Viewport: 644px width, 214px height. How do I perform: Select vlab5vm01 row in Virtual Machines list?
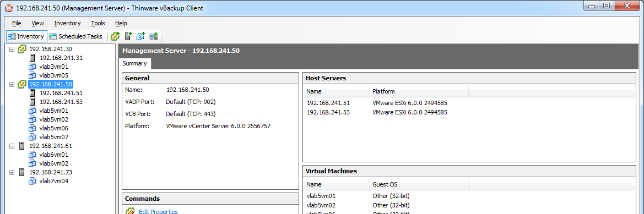[x=469, y=196]
